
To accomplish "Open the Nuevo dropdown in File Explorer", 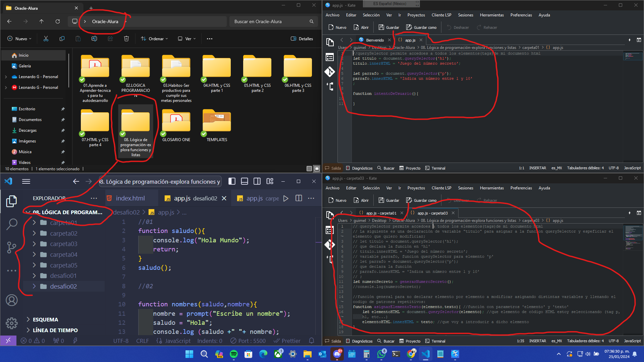I will (19, 39).
